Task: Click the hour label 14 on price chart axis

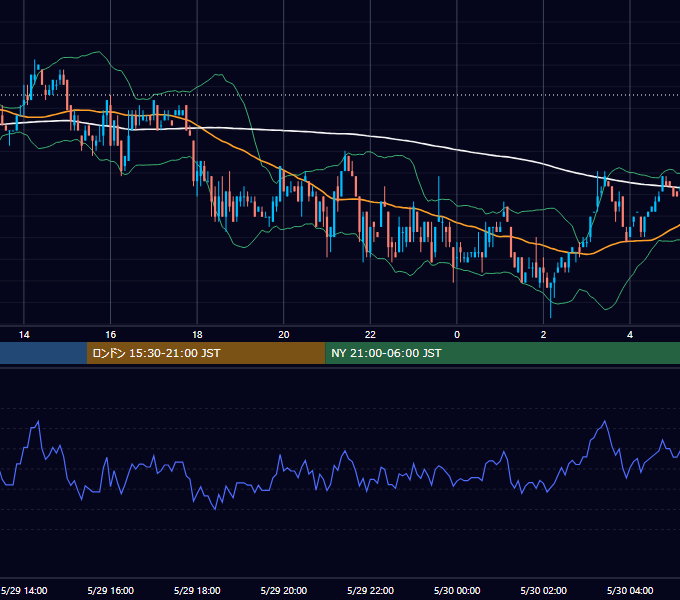Action: [x=24, y=335]
